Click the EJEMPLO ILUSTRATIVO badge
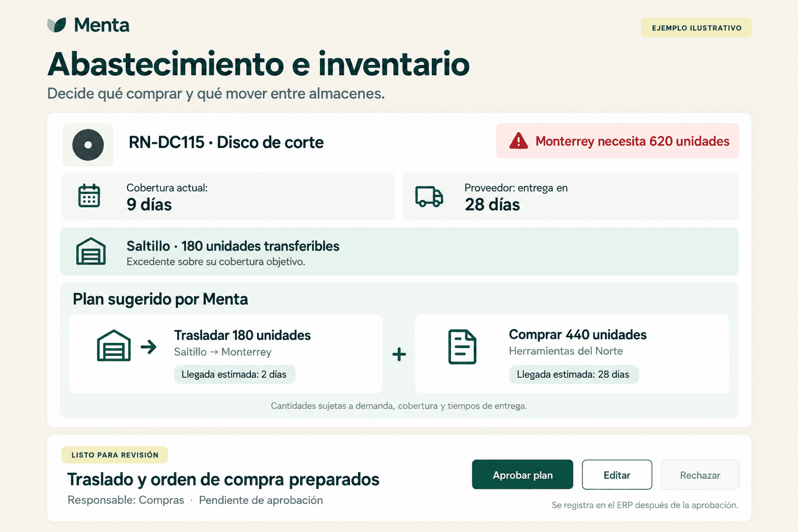Screen dimensions: 798x532 [696, 28]
